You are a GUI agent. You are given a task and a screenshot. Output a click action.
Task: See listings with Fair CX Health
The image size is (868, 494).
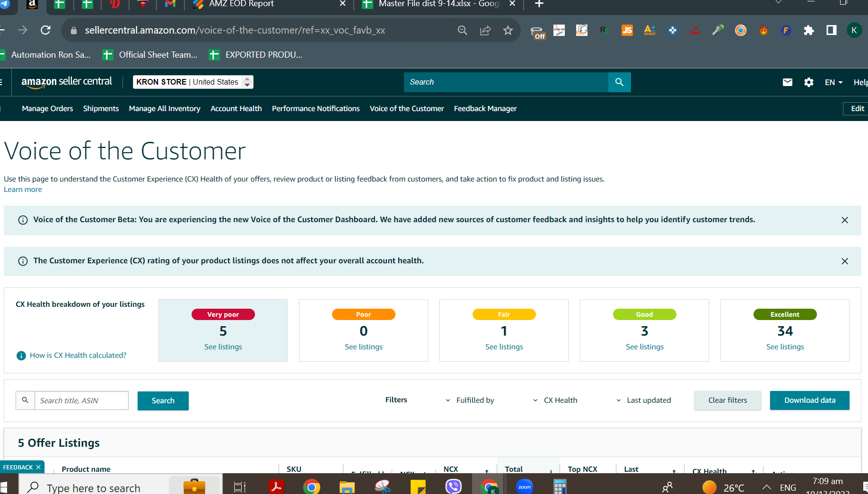tap(504, 347)
